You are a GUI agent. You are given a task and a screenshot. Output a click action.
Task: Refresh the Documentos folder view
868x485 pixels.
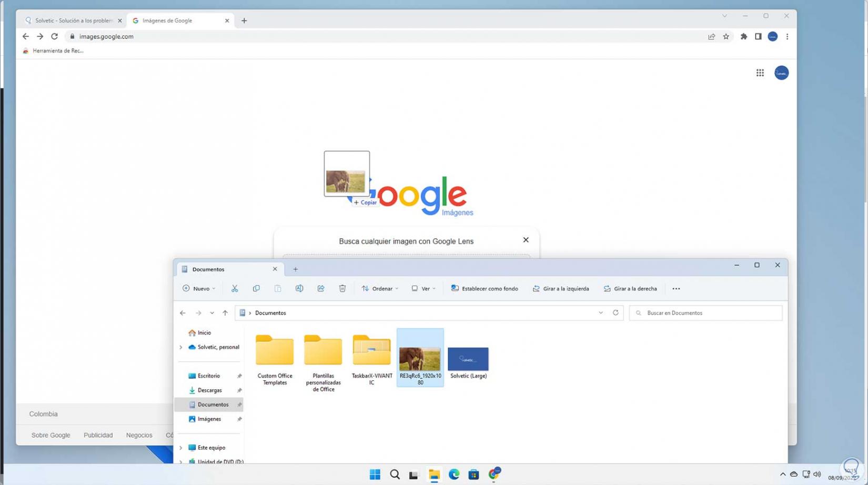tap(615, 312)
